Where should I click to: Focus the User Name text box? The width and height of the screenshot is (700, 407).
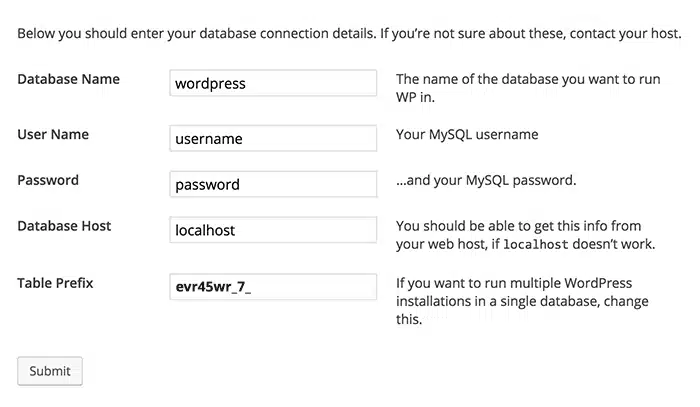pos(273,139)
